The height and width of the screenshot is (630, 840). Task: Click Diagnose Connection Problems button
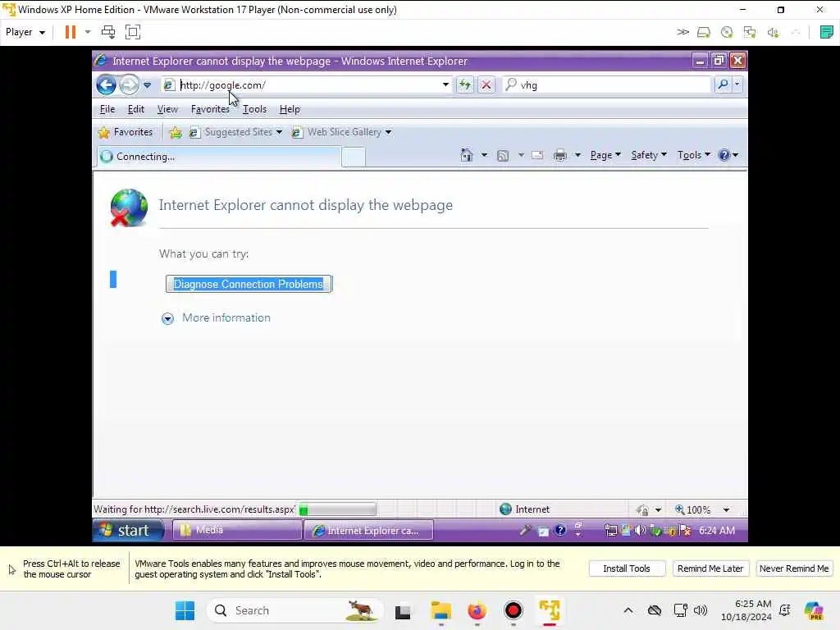(x=249, y=284)
